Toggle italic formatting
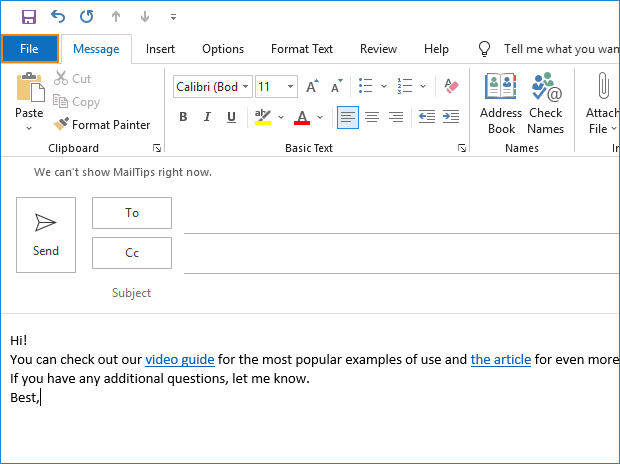Screen dimensions: 620x464 coord(208,117)
